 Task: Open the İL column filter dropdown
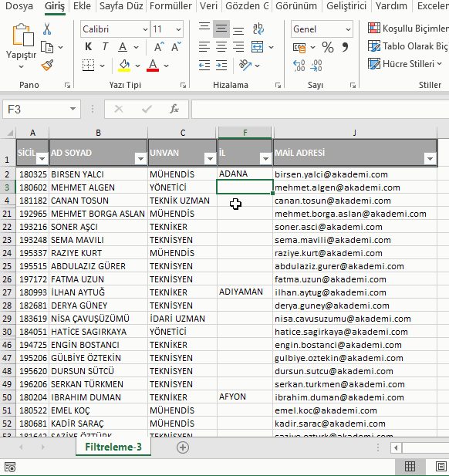click(x=265, y=158)
